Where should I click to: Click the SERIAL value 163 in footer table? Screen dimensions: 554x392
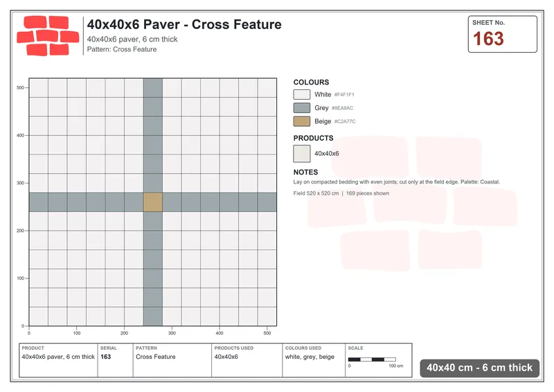(106, 357)
